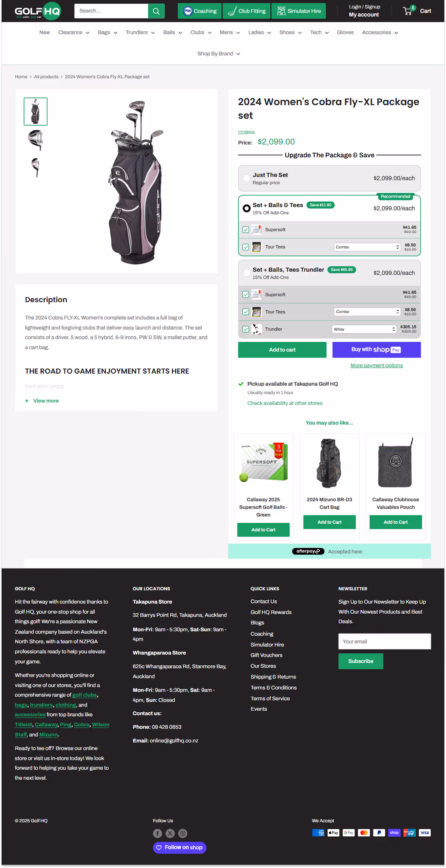Expand the Shop By Brand menu
This screenshot has height=868, width=446.
219,54
